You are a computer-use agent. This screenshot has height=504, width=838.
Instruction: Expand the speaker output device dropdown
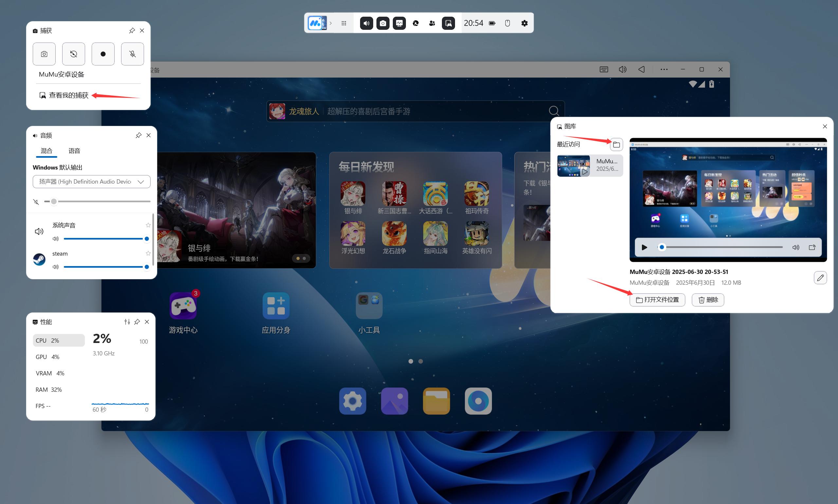pos(141,182)
